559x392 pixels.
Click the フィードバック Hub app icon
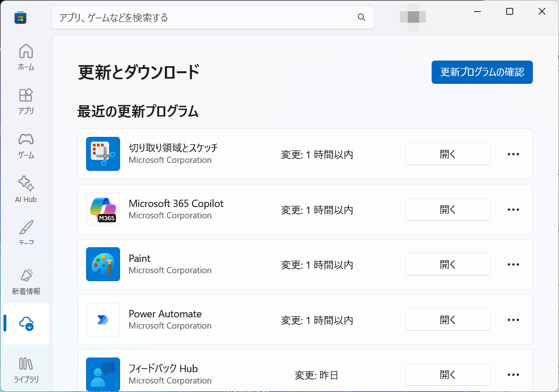(103, 374)
